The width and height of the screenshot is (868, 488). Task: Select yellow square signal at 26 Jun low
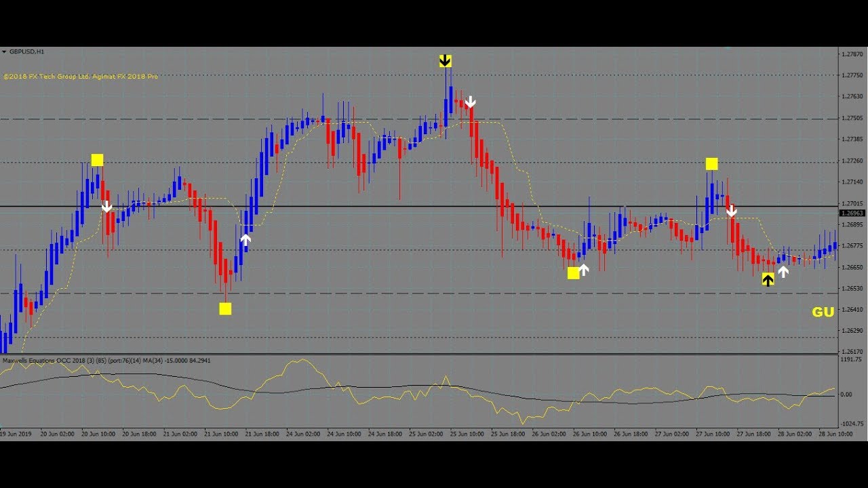[x=573, y=272]
